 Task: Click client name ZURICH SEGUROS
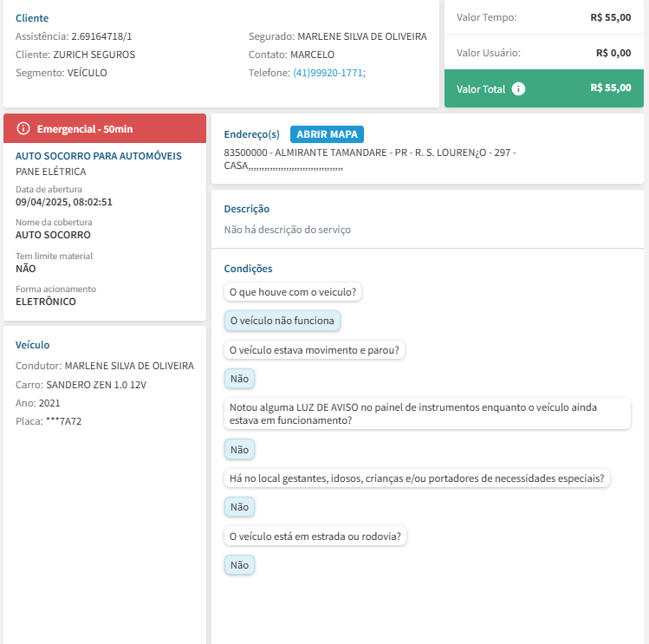(x=94, y=55)
